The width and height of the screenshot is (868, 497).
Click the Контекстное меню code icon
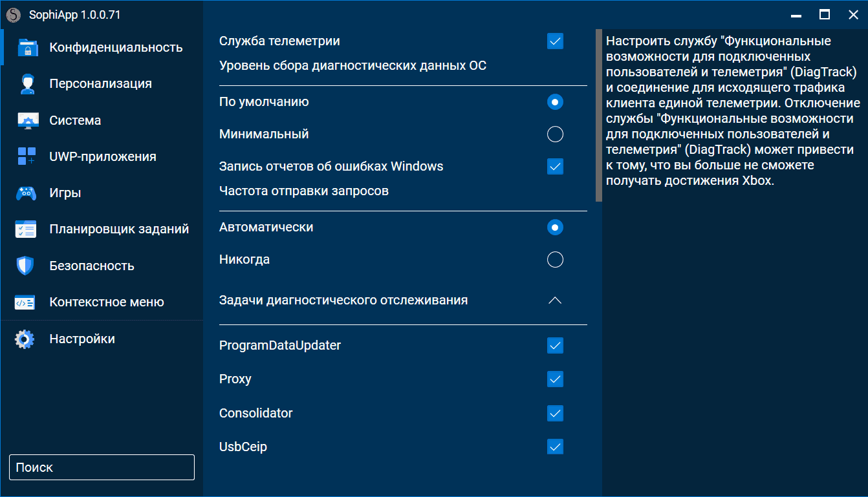point(25,302)
